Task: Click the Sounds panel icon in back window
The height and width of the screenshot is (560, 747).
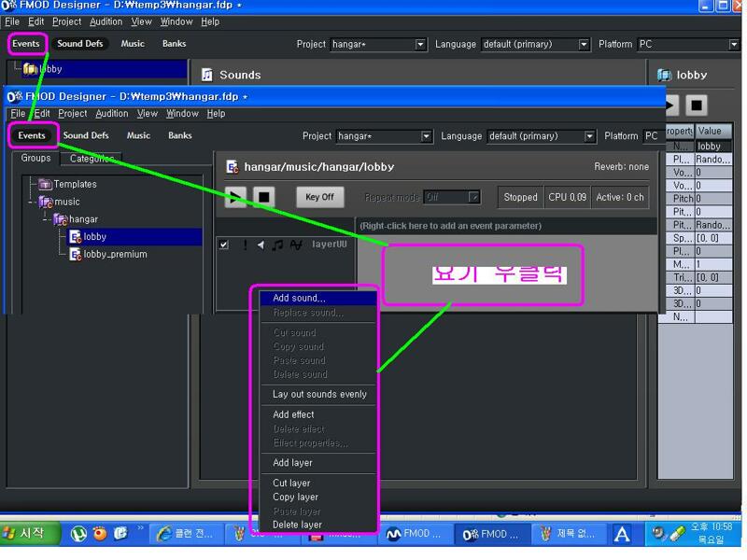Action: (206, 75)
